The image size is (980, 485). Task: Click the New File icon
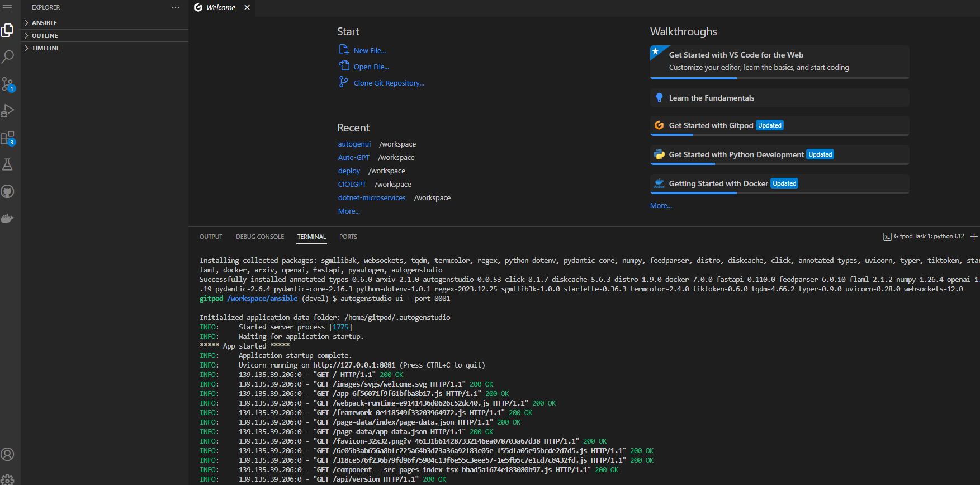coord(344,50)
